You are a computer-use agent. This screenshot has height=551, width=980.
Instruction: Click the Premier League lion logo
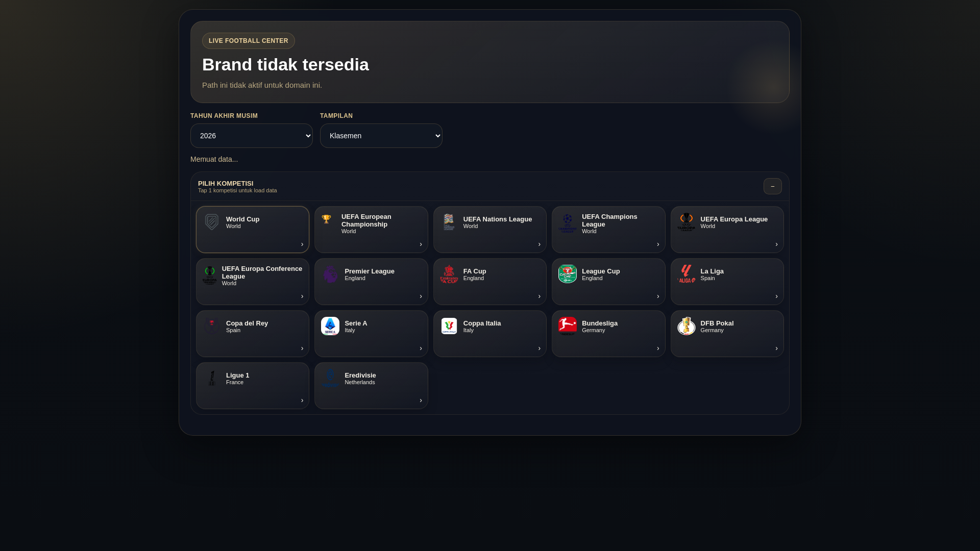(330, 274)
